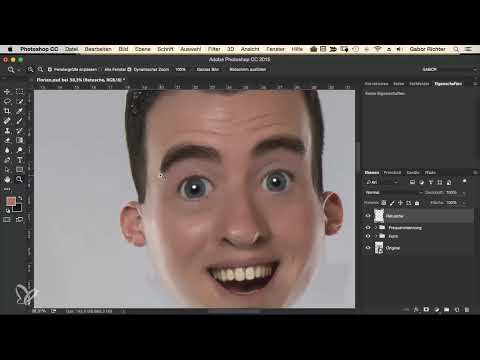Select the Move tool

tap(7, 91)
